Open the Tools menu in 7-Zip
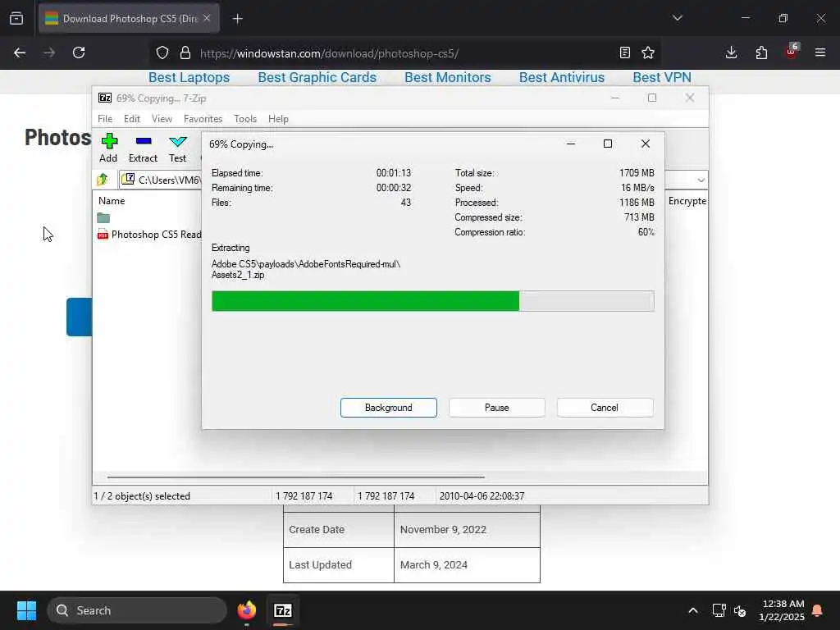This screenshot has width=840, height=630. click(x=245, y=119)
